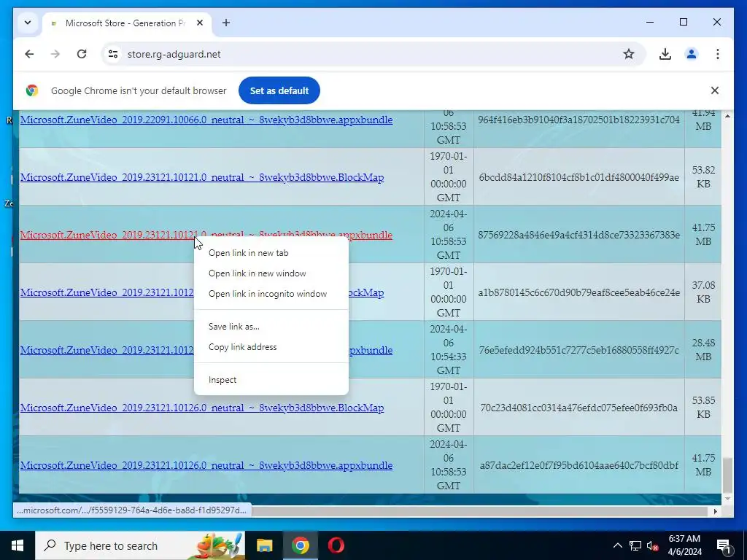Click the 53.82 KB size cell
This screenshot has height=560, width=747.
click(x=703, y=176)
